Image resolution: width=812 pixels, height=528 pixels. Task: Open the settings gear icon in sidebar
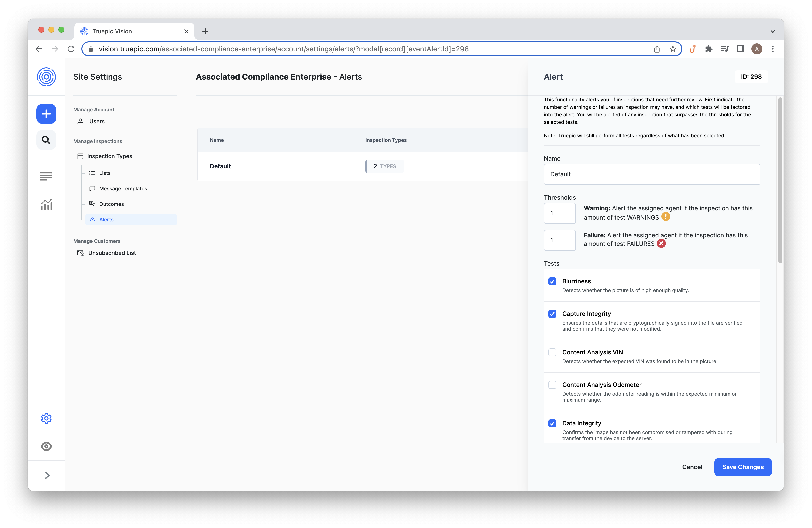(x=46, y=418)
